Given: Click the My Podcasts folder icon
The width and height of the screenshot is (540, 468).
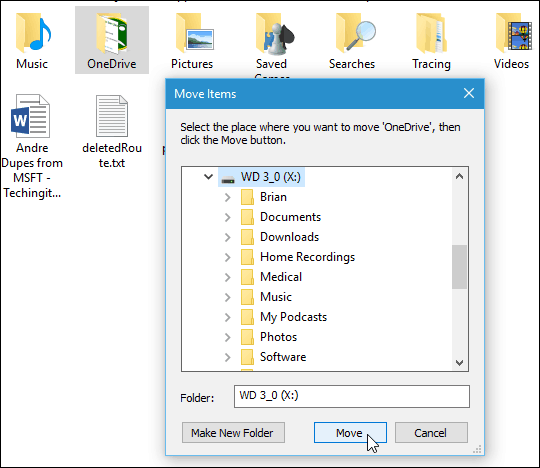Looking at the screenshot, I should [x=247, y=317].
